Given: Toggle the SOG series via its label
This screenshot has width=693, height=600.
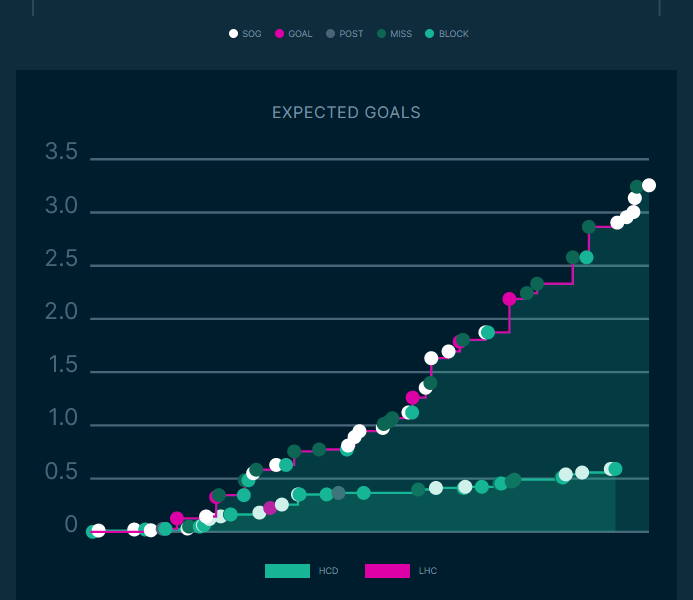Looking at the screenshot, I should coord(252,34).
